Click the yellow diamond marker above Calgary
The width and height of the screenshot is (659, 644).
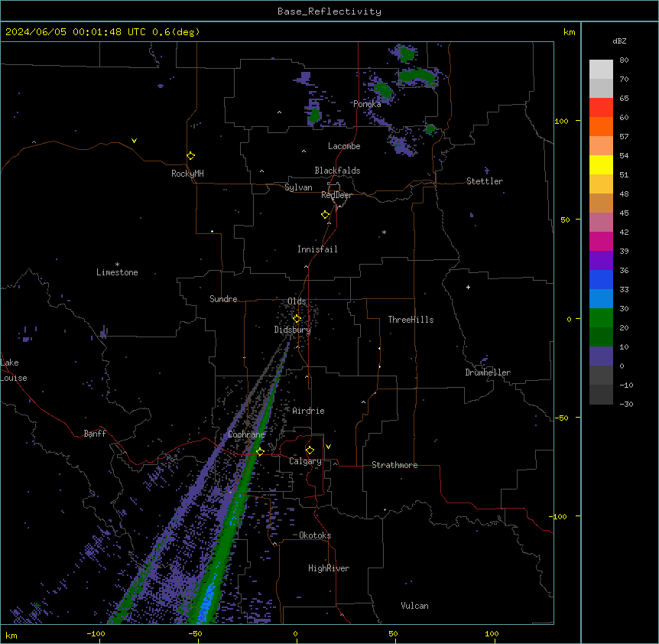(310, 450)
